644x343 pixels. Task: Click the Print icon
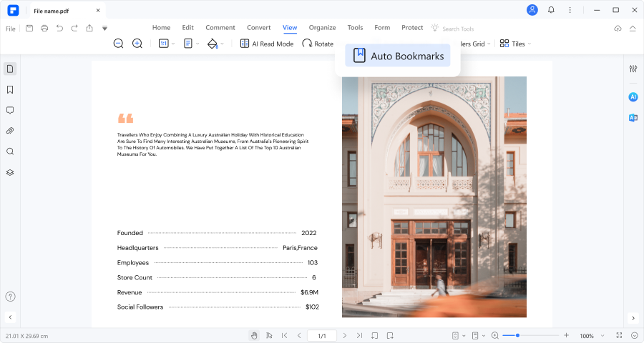[44, 29]
